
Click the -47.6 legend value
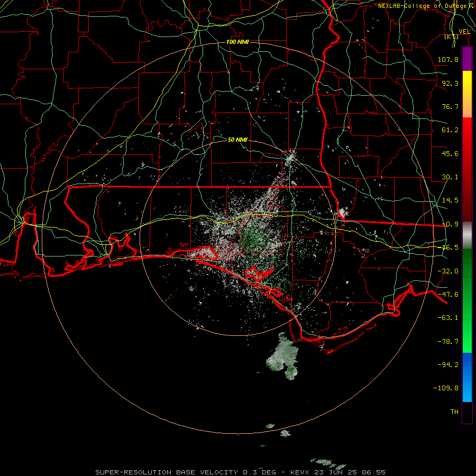pos(448,295)
